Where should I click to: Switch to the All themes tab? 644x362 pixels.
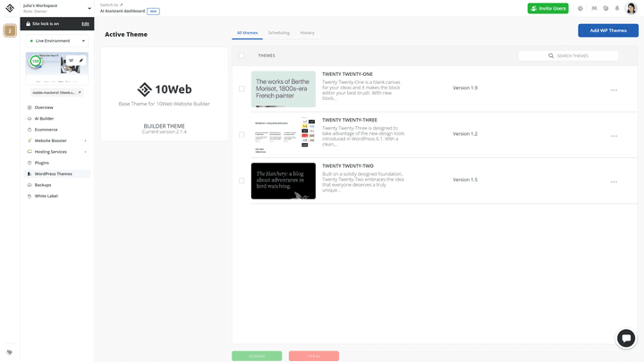coord(247,33)
